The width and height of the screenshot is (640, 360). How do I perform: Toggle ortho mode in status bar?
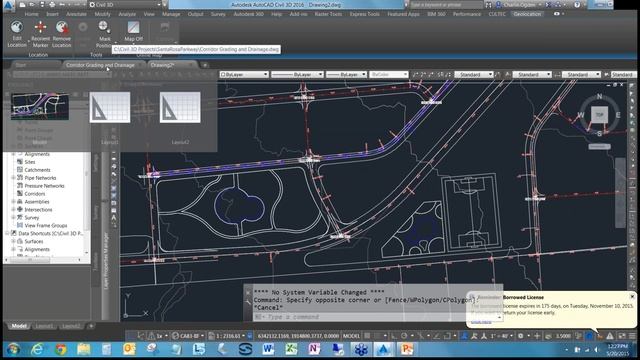393,336
